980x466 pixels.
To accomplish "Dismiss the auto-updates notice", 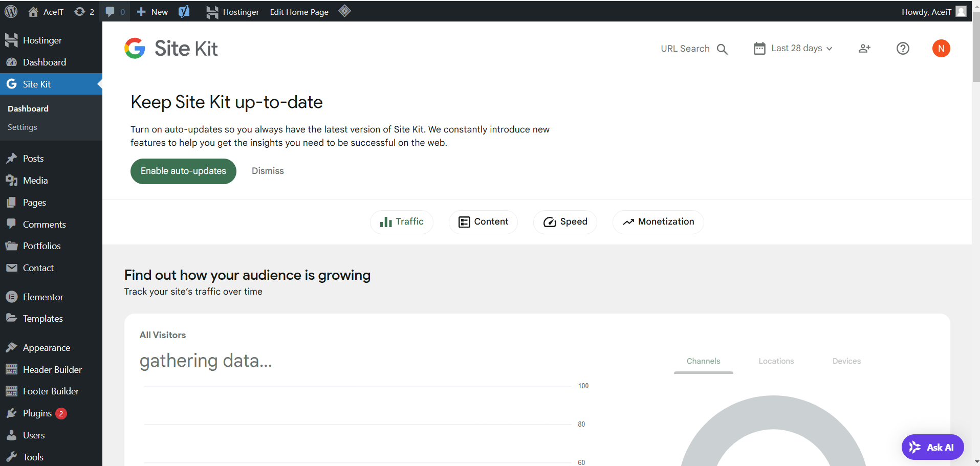I will pos(268,171).
